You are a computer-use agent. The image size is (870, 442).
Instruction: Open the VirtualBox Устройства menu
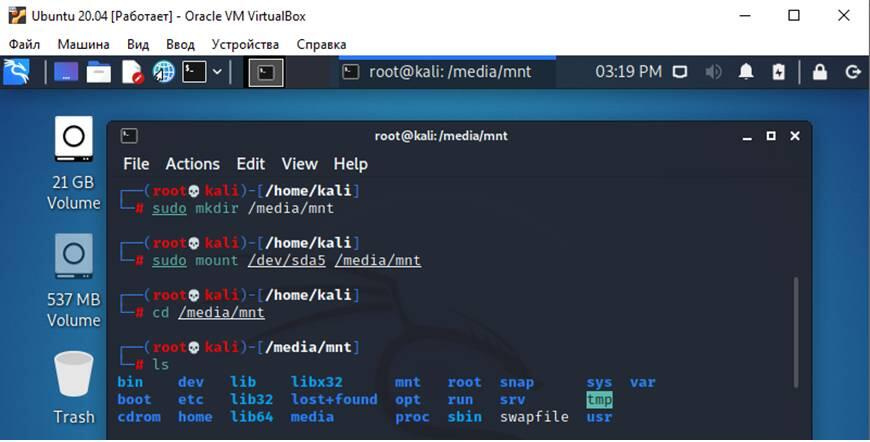(x=245, y=44)
